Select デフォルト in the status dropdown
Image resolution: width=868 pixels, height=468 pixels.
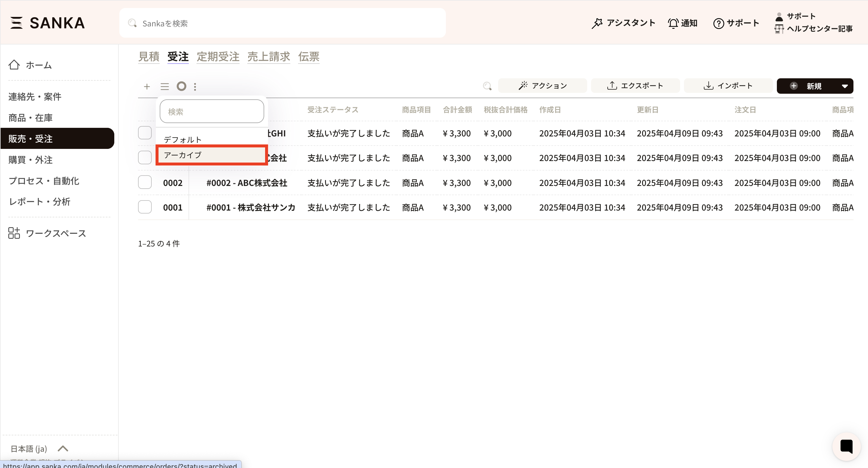click(x=212, y=139)
